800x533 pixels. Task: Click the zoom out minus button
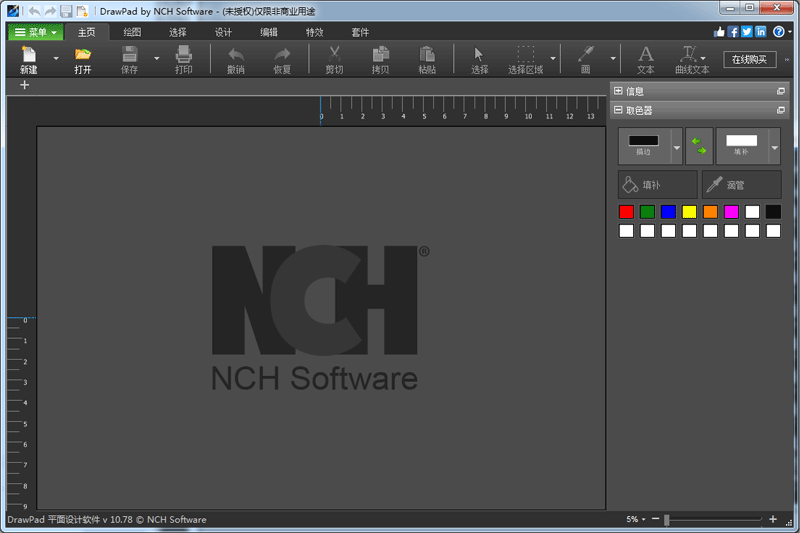pyautogui.click(x=656, y=519)
